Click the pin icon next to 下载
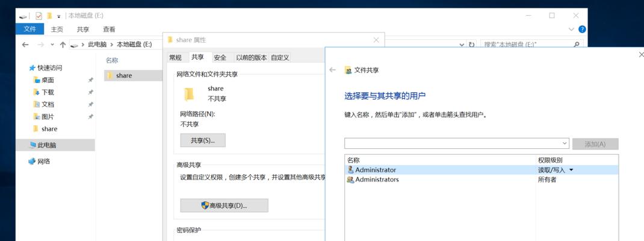This screenshot has width=644, height=241. coord(90,92)
